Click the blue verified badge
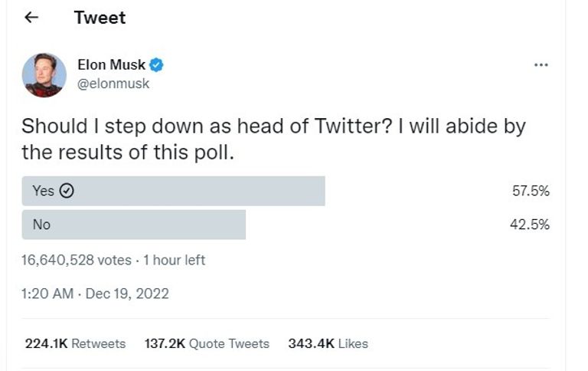 156,65
